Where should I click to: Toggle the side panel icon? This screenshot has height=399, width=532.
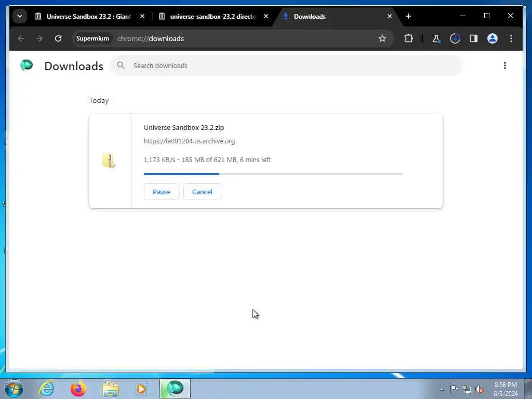474,38
